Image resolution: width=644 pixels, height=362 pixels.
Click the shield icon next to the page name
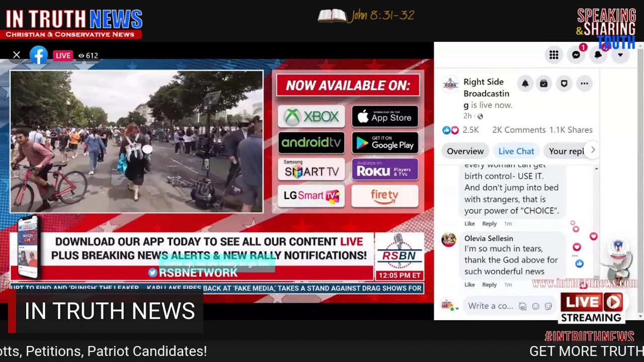(x=564, y=83)
